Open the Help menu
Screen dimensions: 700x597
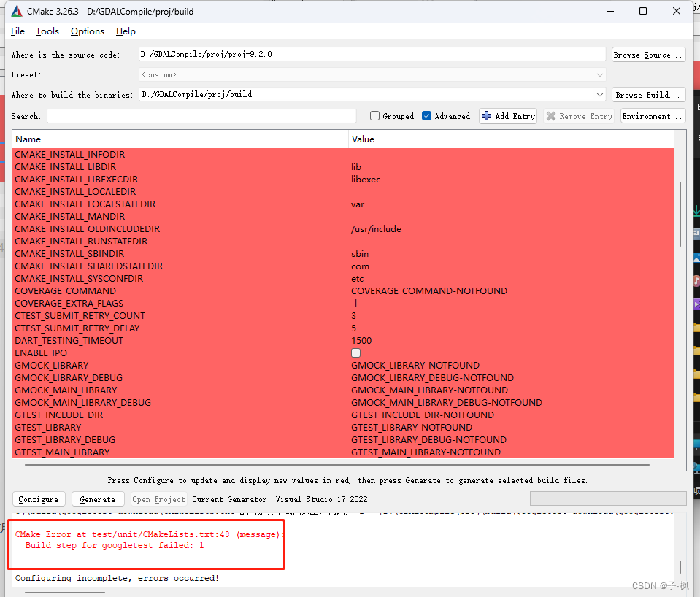(x=125, y=31)
